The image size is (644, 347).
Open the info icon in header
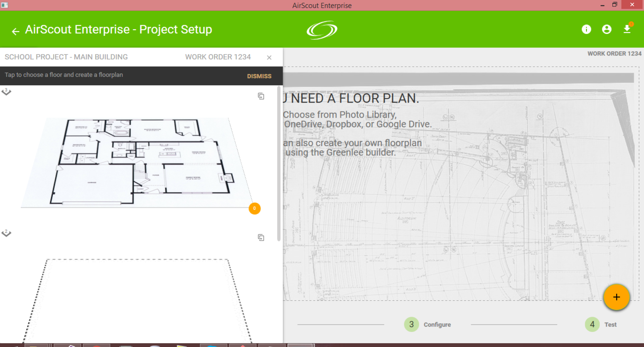coord(586,29)
